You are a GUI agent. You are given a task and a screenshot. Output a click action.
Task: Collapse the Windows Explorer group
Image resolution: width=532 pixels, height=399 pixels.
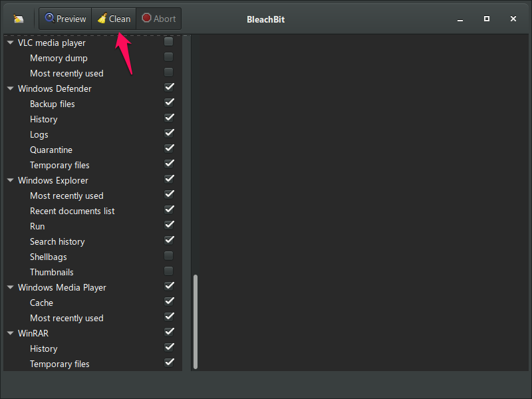(x=11, y=180)
